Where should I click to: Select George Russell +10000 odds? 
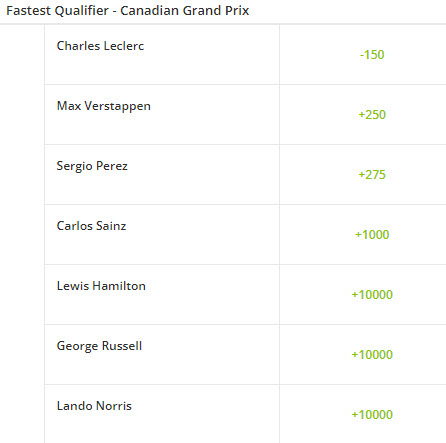(x=372, y=355)
